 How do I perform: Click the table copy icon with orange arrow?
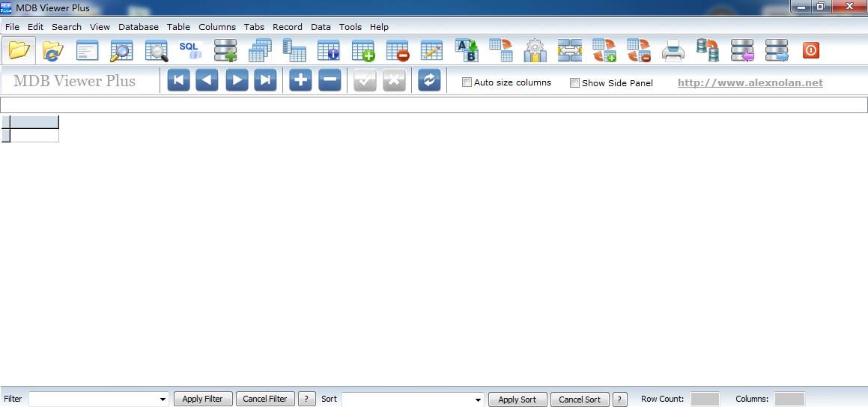[x=501, y=50]
